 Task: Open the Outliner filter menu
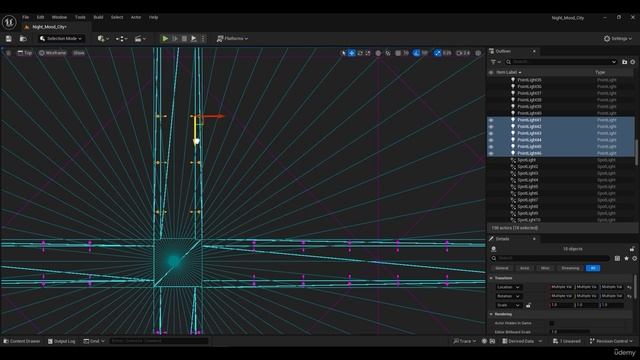coord(496,62)
